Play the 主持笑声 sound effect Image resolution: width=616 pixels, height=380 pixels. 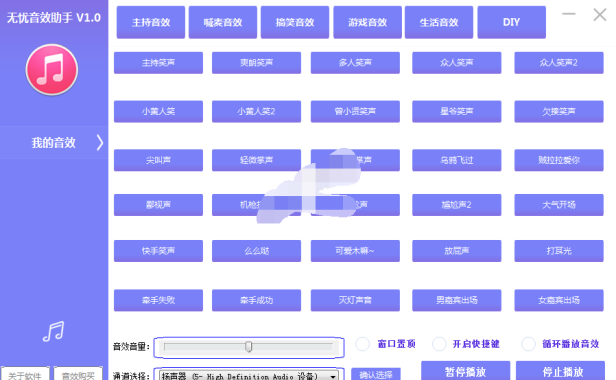tap(158, 62)
